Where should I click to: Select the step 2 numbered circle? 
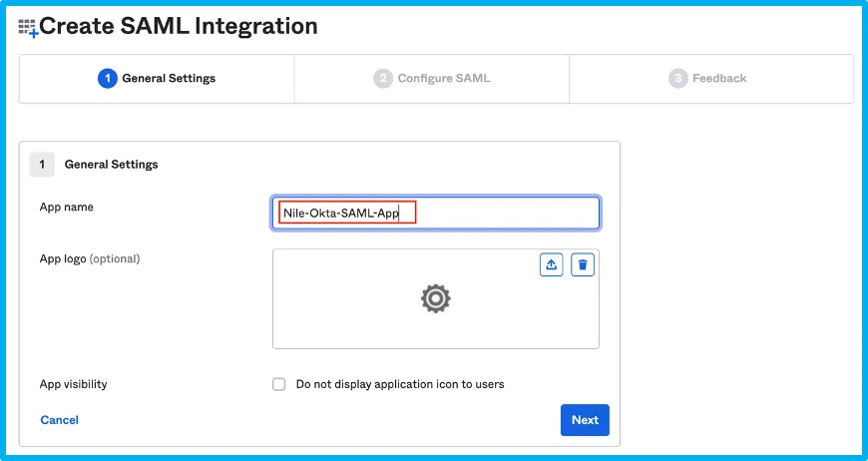click(383, 79)
